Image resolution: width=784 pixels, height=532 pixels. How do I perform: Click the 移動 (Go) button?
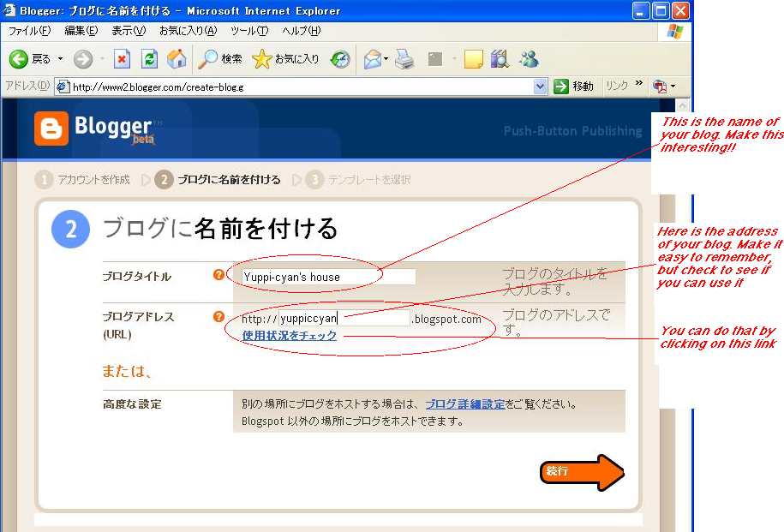[x=573, y=87]
